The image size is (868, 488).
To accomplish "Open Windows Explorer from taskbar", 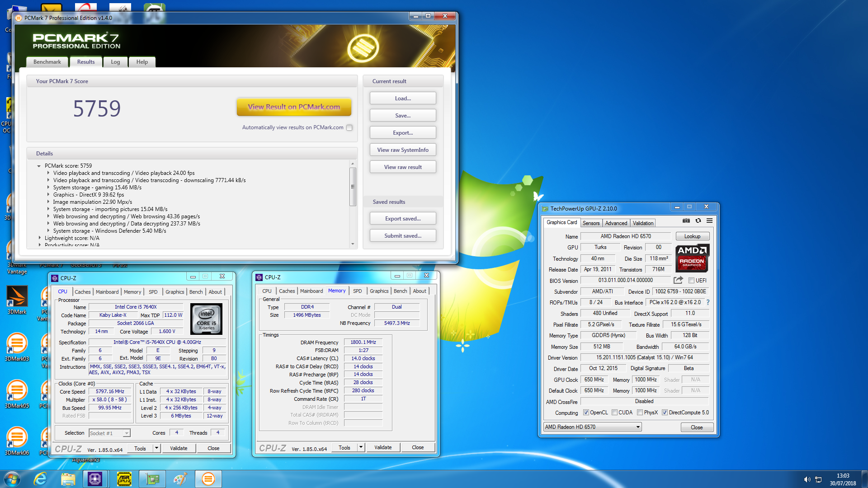I will click(68, 479).
